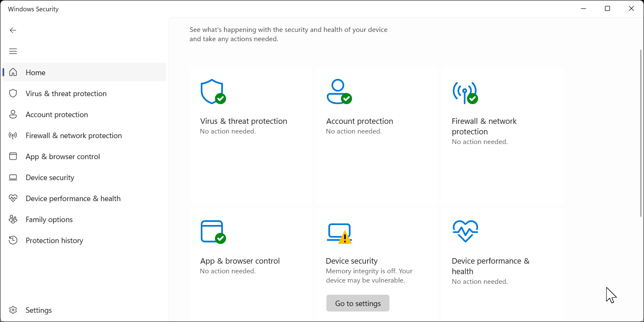This screenshot has height=322, width=644.
Task: Click the Device security laptop warning icon
Action: [x=339, y=233]
